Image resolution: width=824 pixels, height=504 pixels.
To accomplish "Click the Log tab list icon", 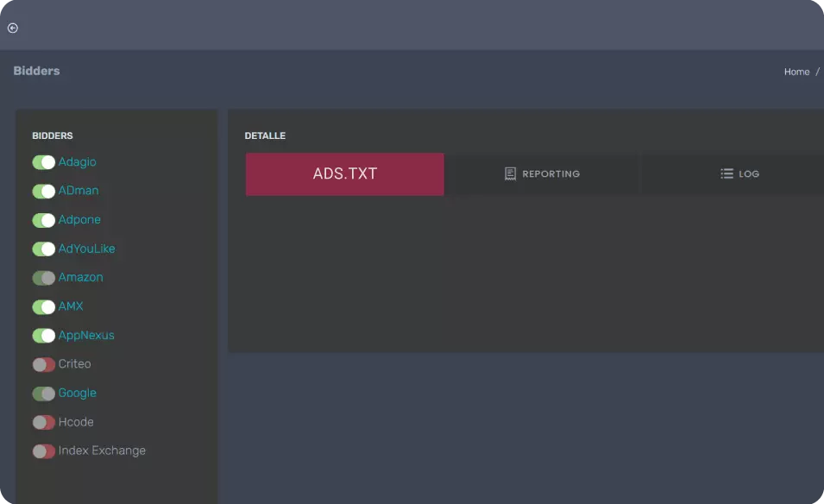I will point(727,173).
